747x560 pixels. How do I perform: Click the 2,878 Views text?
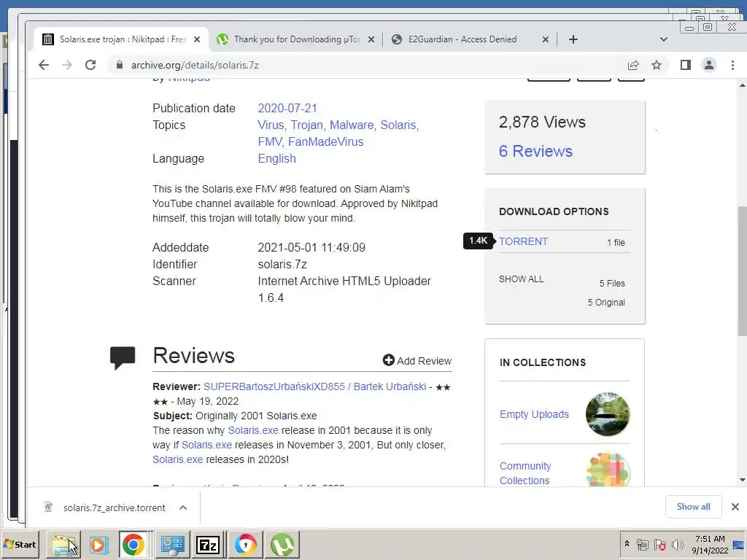coord(542,122)
